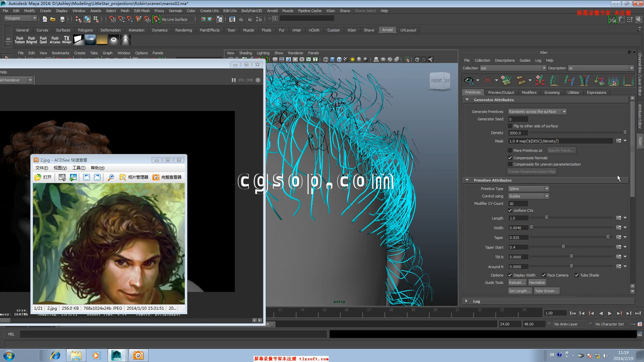Uncheck Compensate Normals checkbox
The image size is (644, 362).
point(510,158)
